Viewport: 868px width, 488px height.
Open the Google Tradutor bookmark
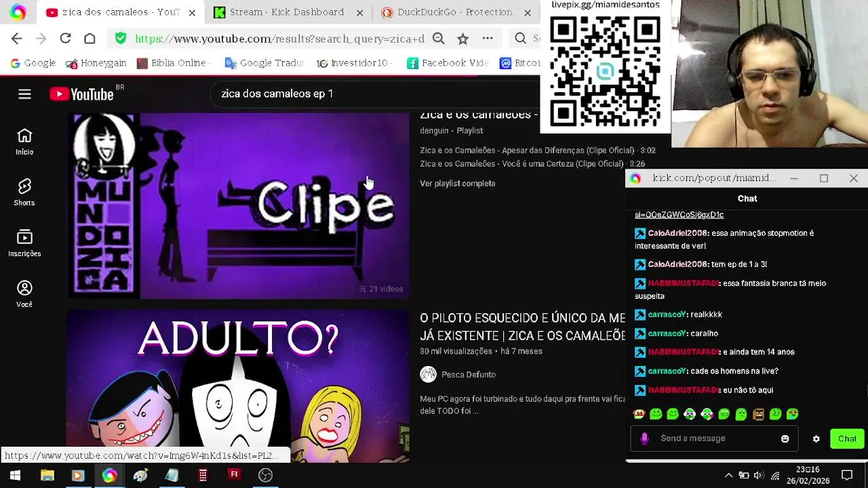[x=264, y=63]
